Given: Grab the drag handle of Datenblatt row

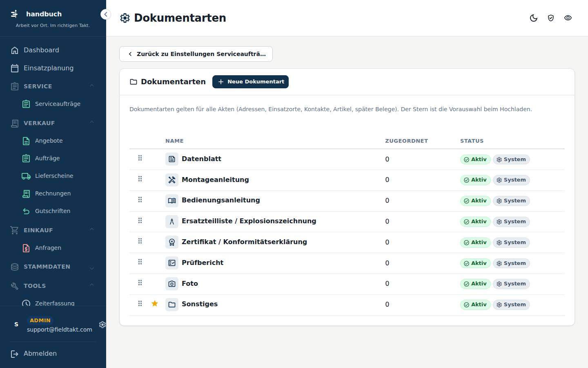Looking at the screenshot, I should click(140, 158).
